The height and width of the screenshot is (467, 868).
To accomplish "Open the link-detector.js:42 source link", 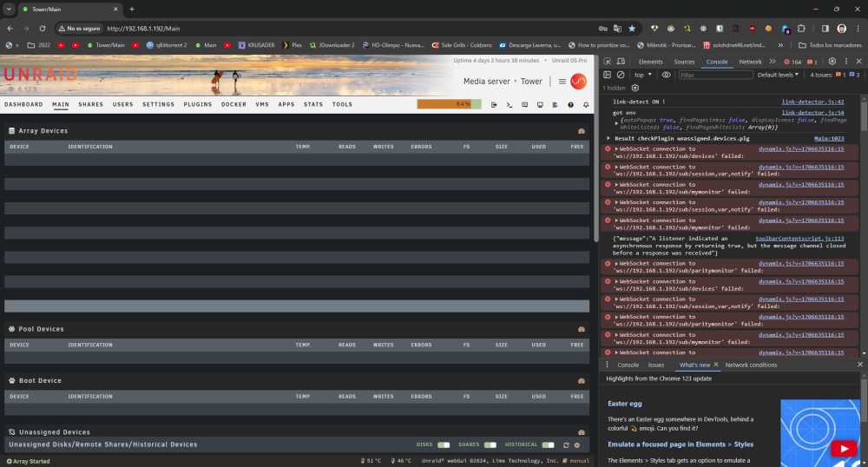I will [812, 102].
